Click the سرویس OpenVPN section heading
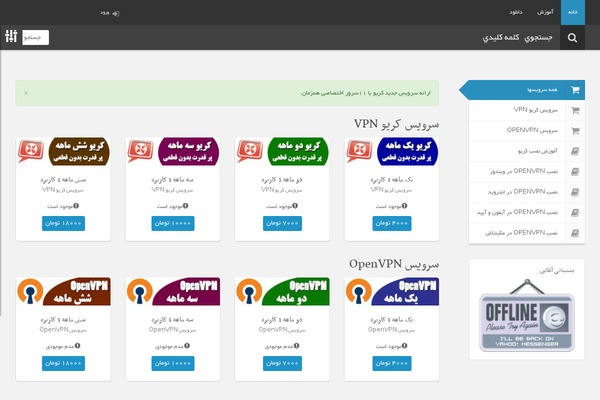Screen dimensions: 600x400 [x=394, y=264]
